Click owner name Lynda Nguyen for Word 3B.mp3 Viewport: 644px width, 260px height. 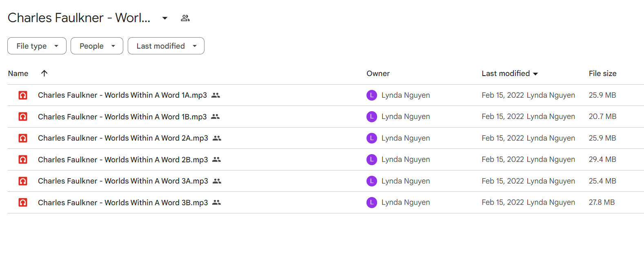[406, 202]
